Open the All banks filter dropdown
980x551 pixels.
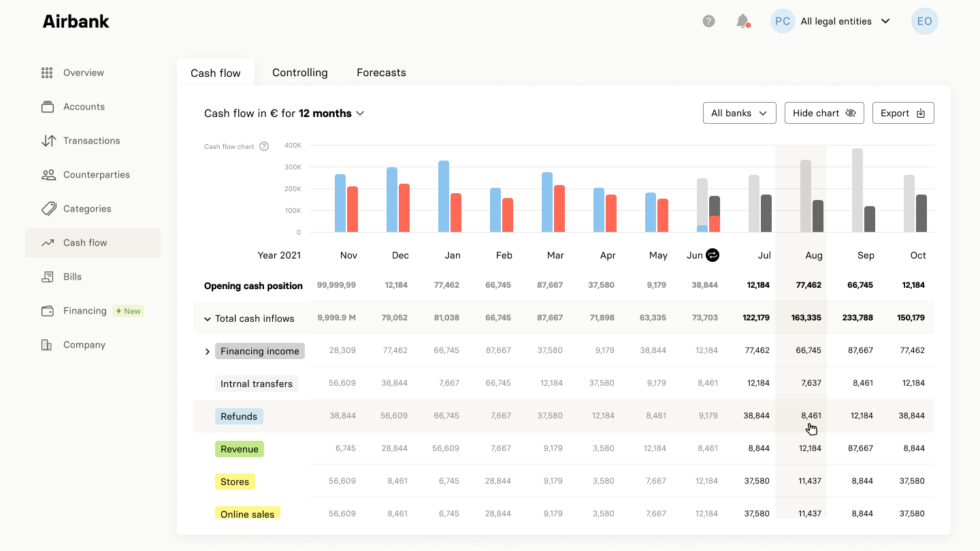click(739, 113)
